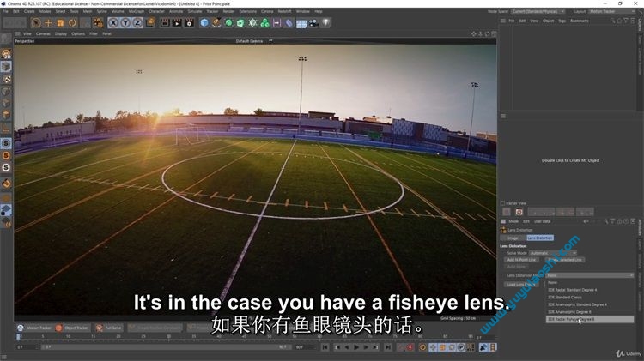Click Motion Tracker button
The width and height of the screenshot is (644, 361).
click(x=34, y=328)
